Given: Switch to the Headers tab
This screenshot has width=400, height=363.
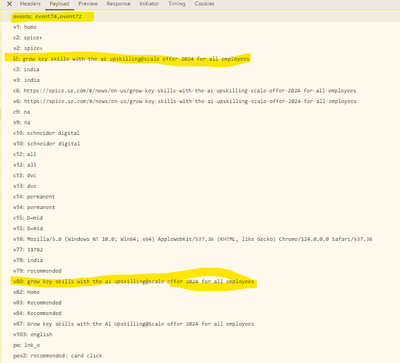Looking at the screenshot, I should [x=30, y=4].
